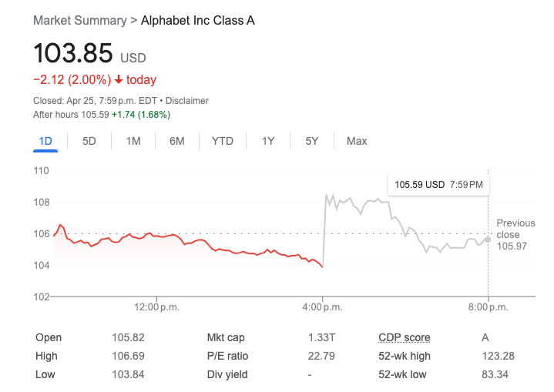Click the Alphabet Inc Class A title
Image resolution: width=554 pixels, height=392 pixels.
(197, 20)
